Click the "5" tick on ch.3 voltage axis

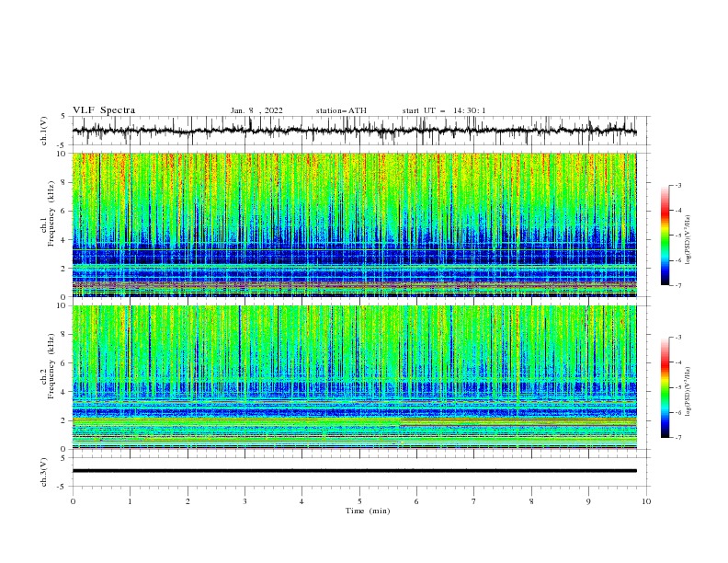point(64,458)
